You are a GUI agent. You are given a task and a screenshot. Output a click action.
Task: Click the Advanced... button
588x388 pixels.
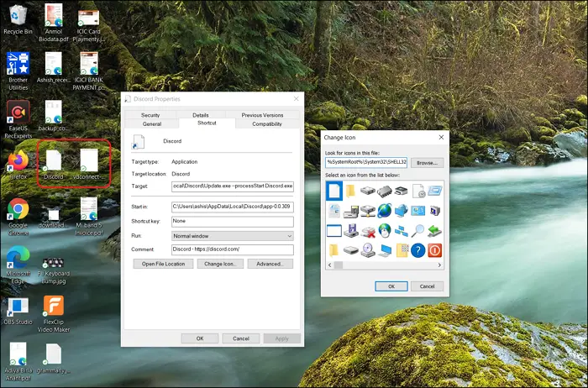tap(270, 264)
